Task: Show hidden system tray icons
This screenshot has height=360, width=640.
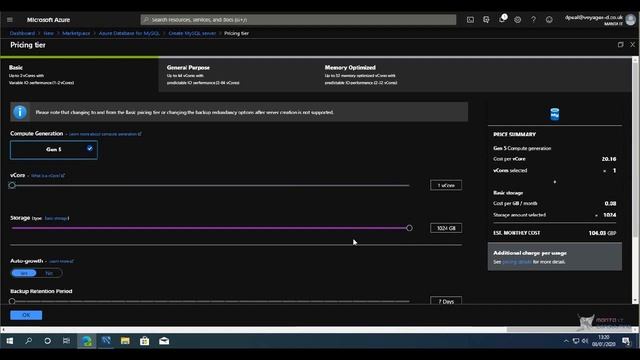Action: 566,341
